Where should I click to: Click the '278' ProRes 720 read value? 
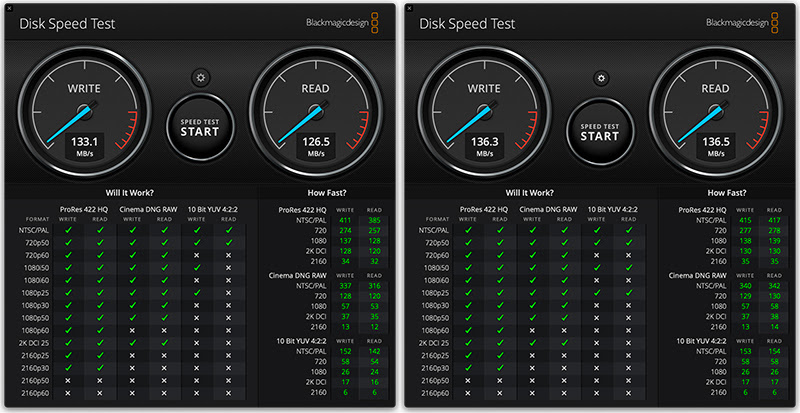tap(774, 231)
